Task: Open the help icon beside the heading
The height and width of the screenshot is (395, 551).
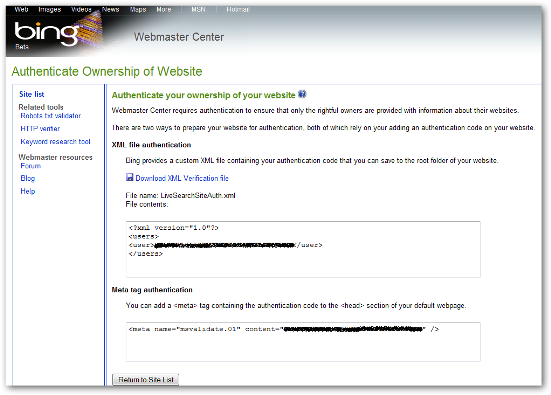Action: click(x=302, y=94)
